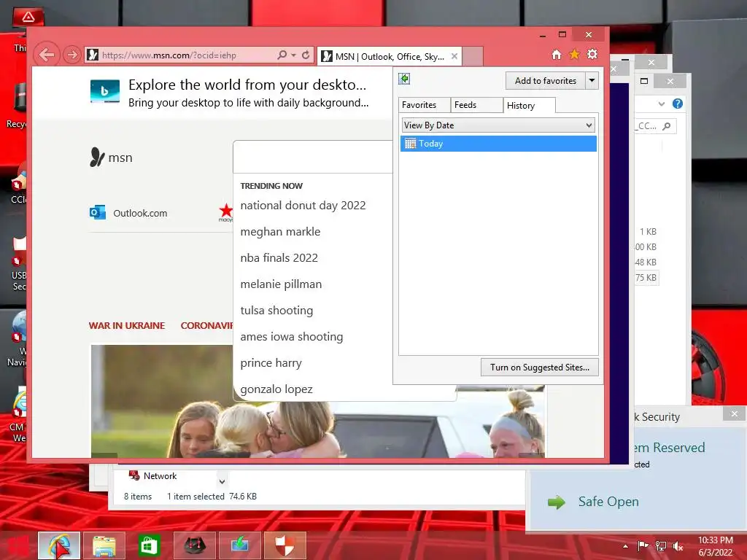Click the browser Forward arrow button
Screen dimensions: 747x560
(x=72, y=55)
